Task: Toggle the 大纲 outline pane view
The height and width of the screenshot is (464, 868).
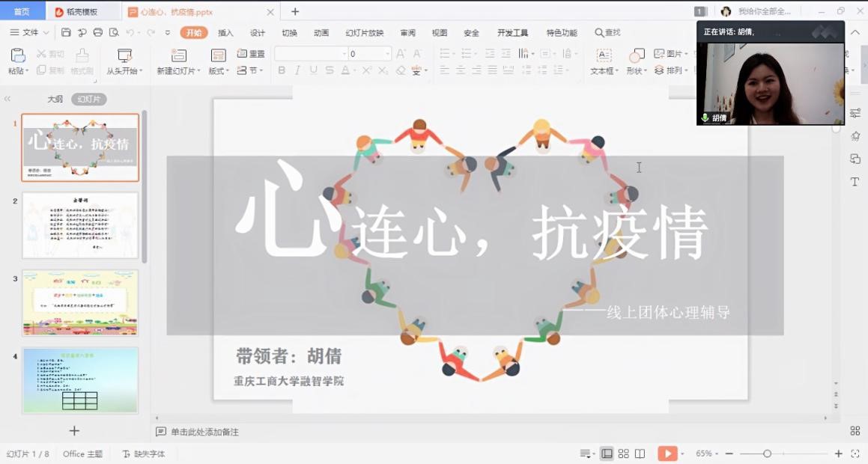Action: [55, 100]
